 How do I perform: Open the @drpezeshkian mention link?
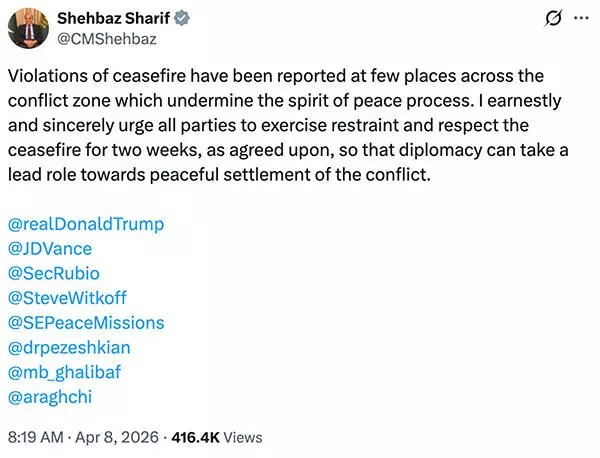click(x=69, y=347)
